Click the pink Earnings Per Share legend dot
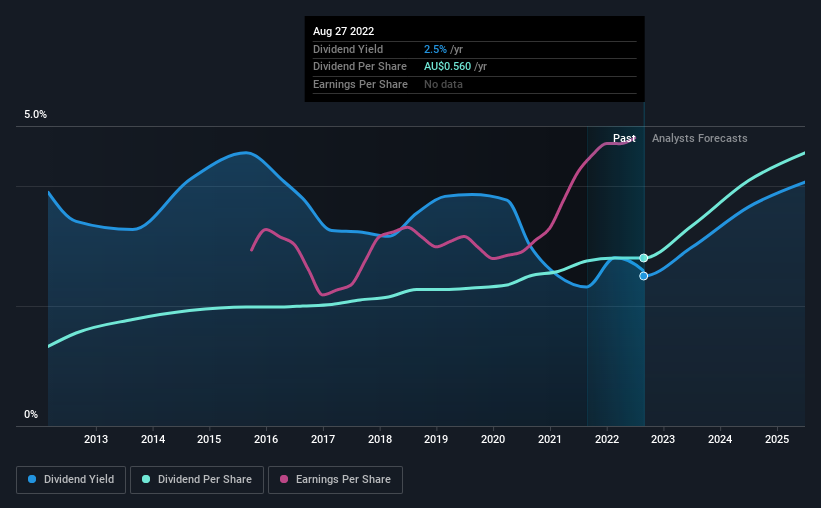Screen dimensions: 821x508 click(284, 479)
